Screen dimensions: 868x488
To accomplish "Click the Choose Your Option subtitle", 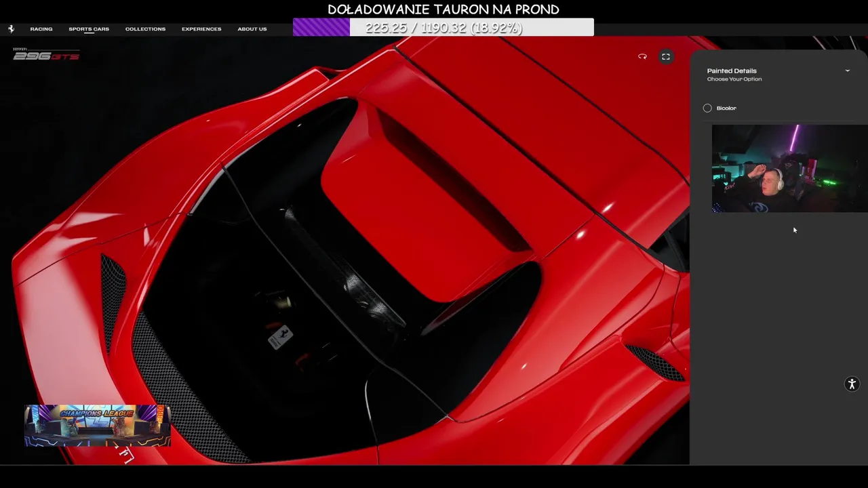I will point(734,79).
